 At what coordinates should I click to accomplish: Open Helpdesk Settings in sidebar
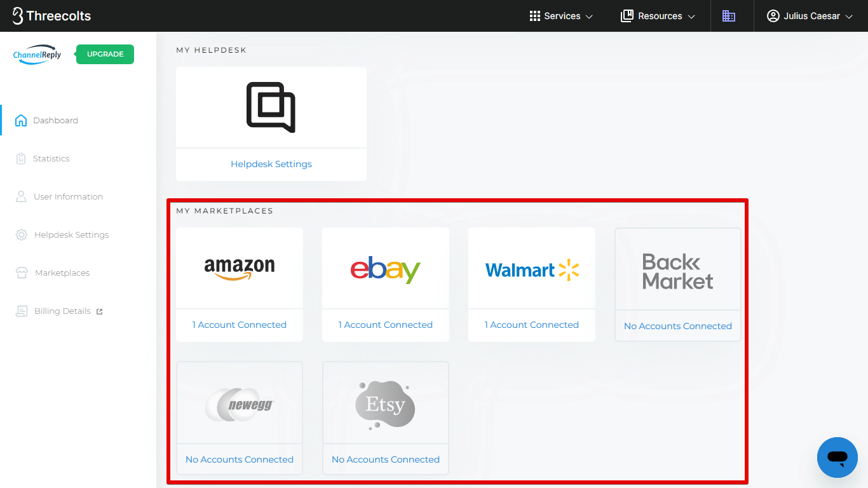point(71,234)
